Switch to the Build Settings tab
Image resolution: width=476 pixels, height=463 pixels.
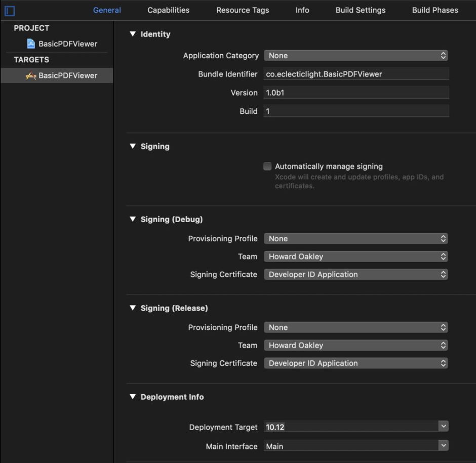click(x=360, y=10)
